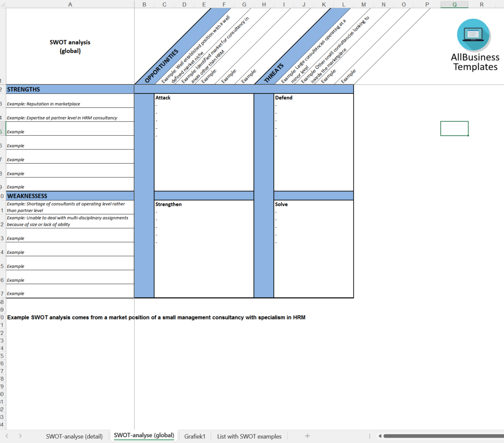Select column Q header
The width and height of the screenshot is (504, 443).
[454, 4]
